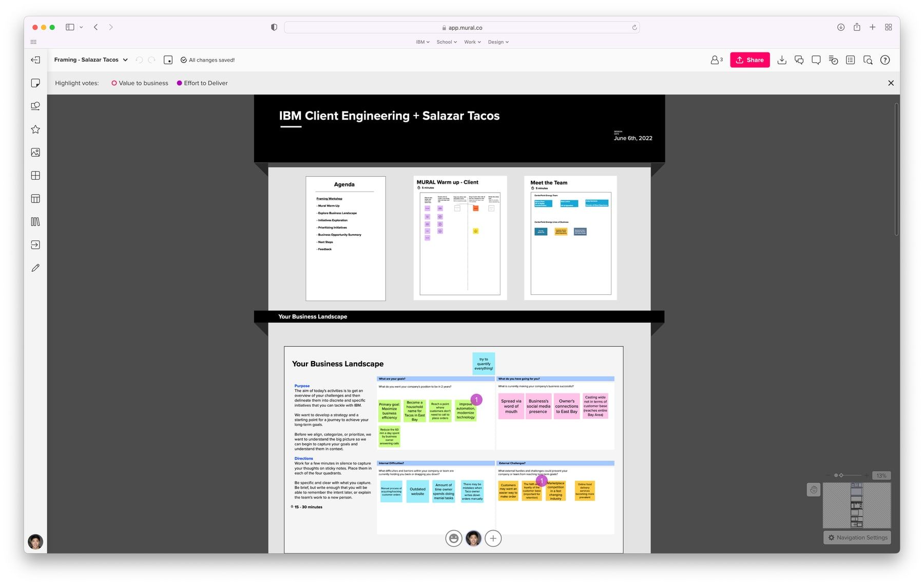
Task: Open the outline list icon
Action: click(851, 60)
